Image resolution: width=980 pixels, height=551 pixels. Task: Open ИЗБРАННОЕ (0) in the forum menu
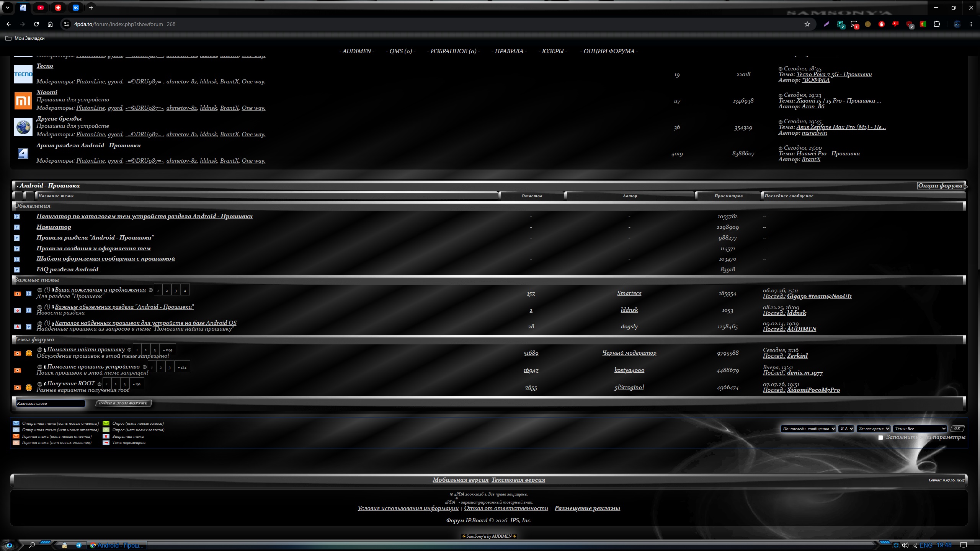tap(454, 51)
